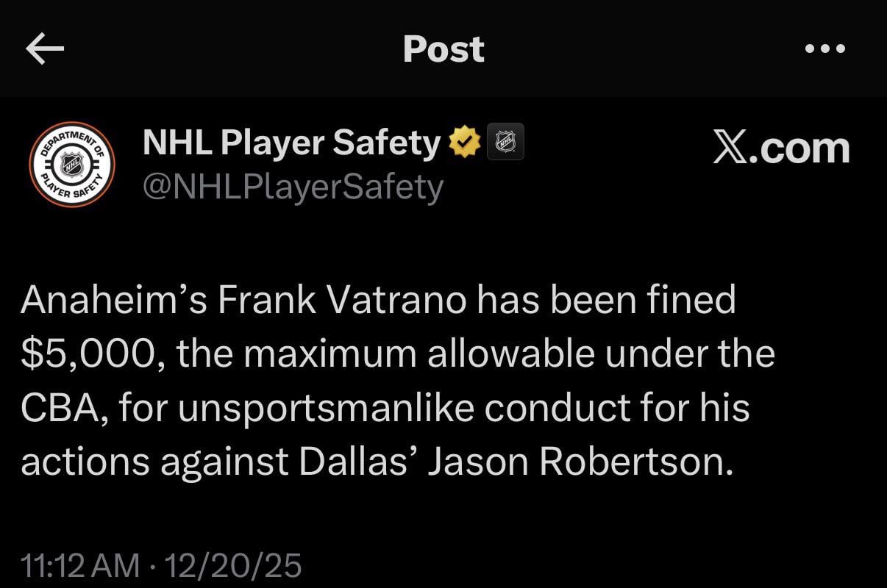Select the Post header title
The image size is (887, 588).
(x=443, y=49)
